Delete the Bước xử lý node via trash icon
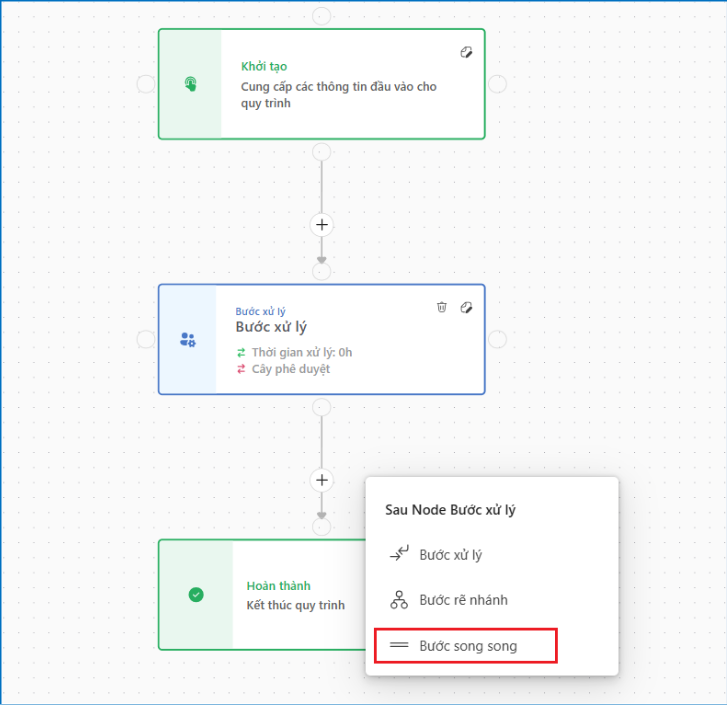Screen dimensions: 727x705 442,307
